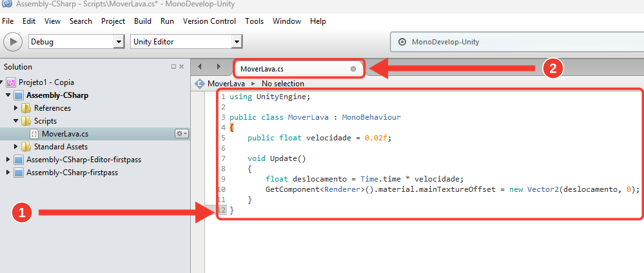The height and width of the screenshot is (273, 644).
Task: Open the View menu
Action: tap(52, 21)
